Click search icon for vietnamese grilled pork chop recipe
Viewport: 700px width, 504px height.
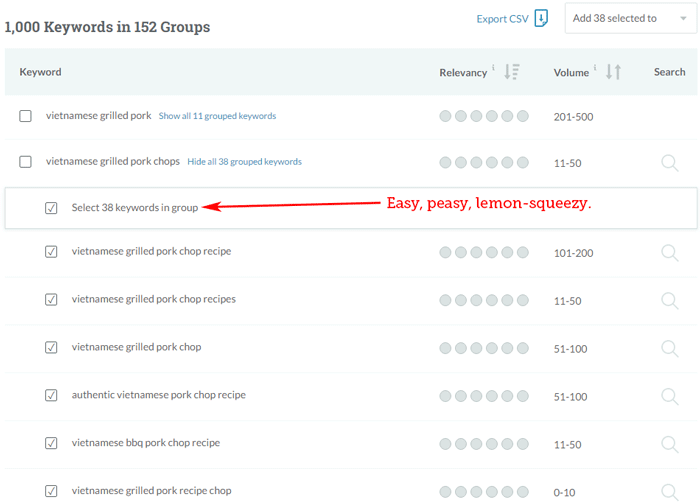(669, 252)
